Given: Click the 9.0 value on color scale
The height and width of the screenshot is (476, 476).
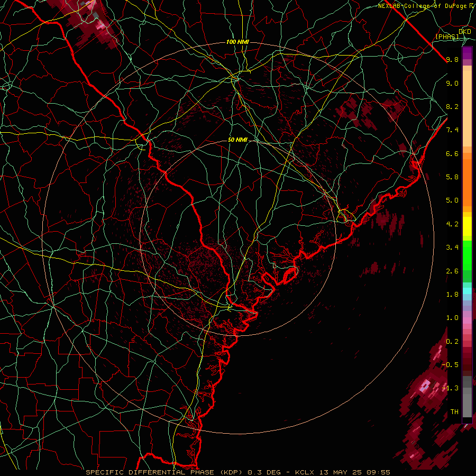Looking at the screenshot, I should pyautogui.click(x=452, y=83).
